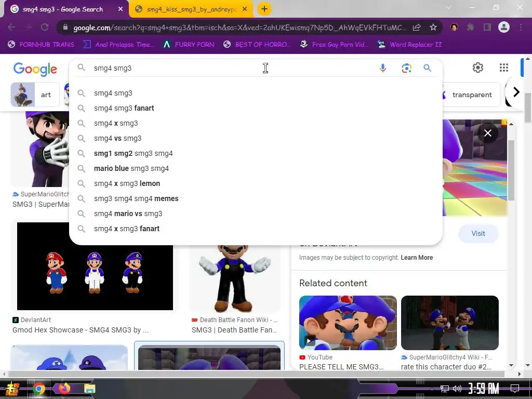Screen dimensions: 532x399
Task: Open the notification center icon
Action: (x=515, y=389)
